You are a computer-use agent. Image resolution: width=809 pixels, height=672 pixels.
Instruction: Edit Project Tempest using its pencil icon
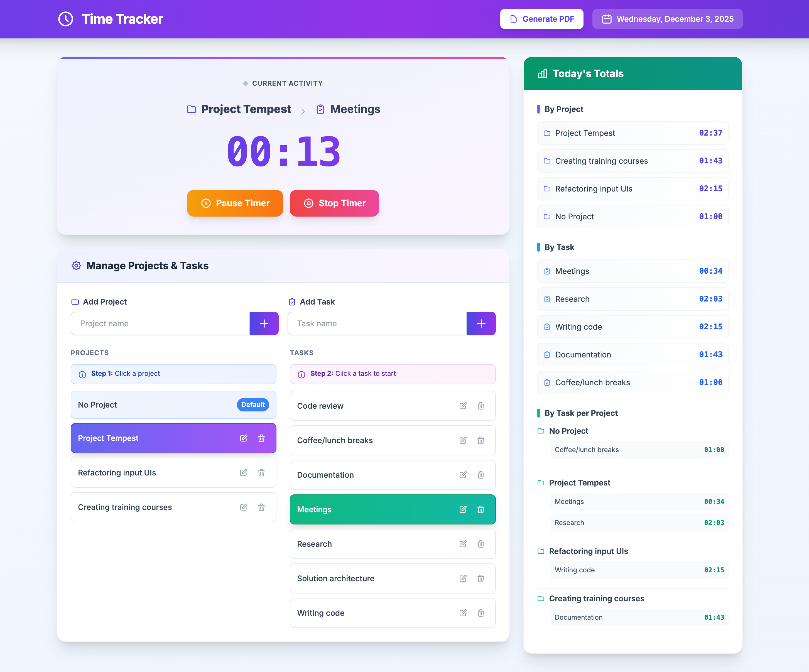(244, 438)
